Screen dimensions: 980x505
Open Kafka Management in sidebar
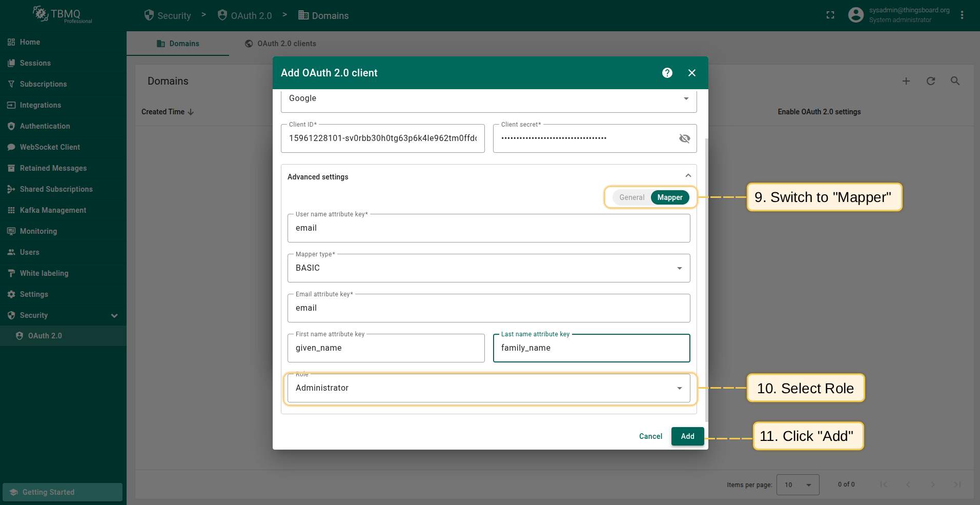[53, 210]
